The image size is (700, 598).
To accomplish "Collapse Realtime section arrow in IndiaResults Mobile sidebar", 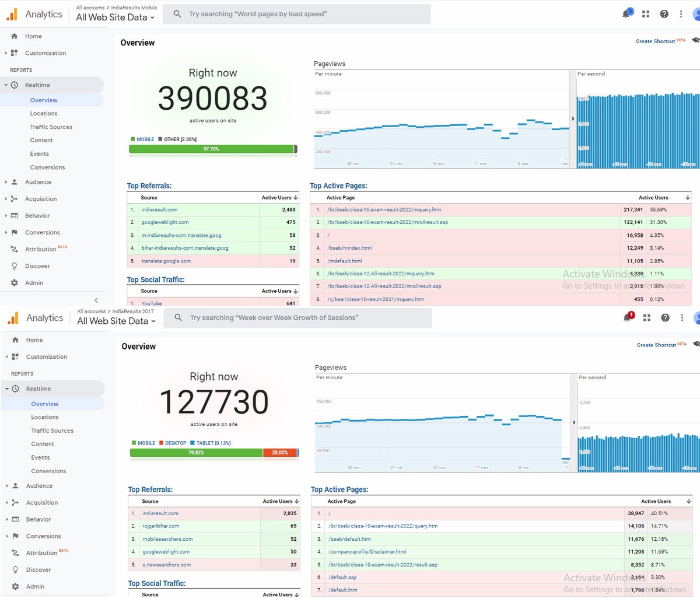I will pyautogui.click(x=6, y=85).
